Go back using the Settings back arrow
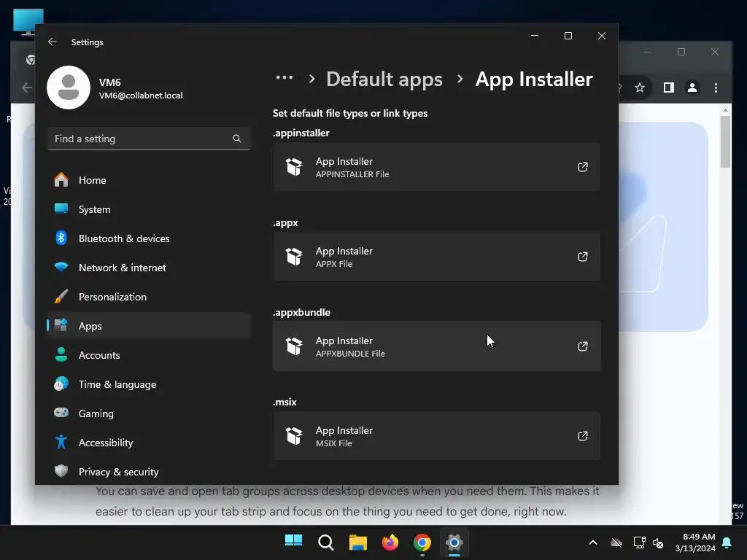Viewport: 747px width, 560px height. [x=53, y=42]
